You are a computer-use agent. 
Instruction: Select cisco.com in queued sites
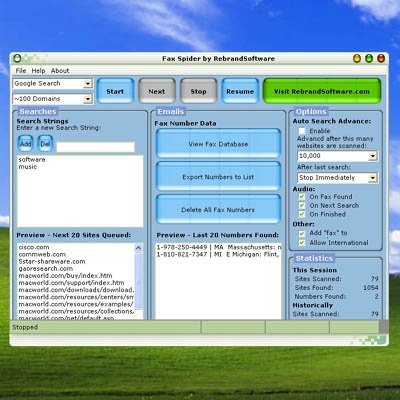(x=34, y=247)
